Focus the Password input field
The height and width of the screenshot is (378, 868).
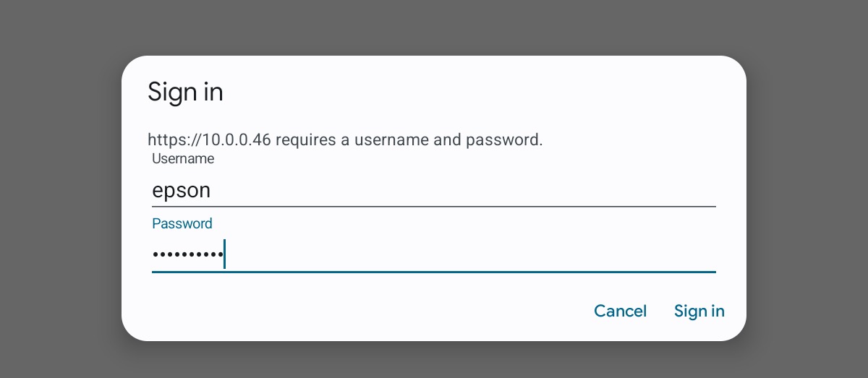(x=434, y=254)
